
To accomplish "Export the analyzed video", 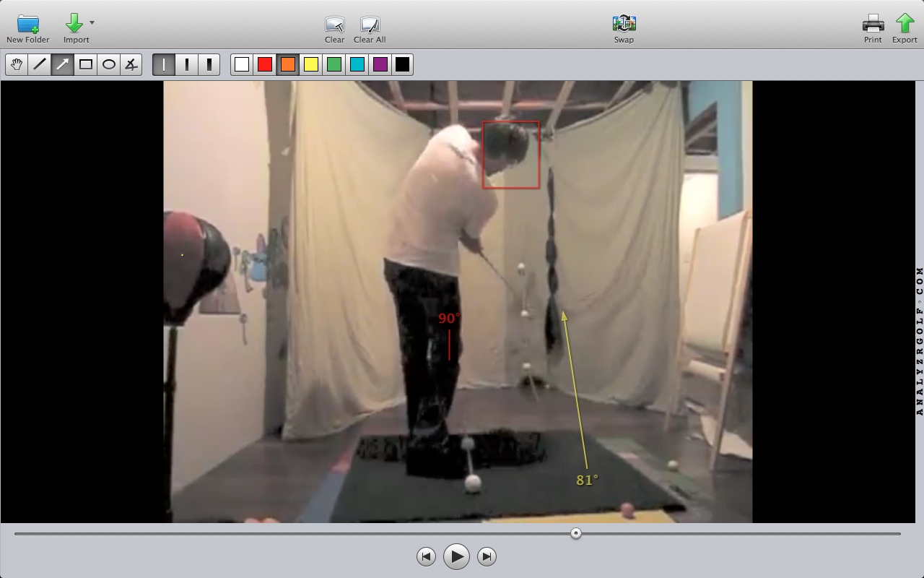I will click(905, 24).
